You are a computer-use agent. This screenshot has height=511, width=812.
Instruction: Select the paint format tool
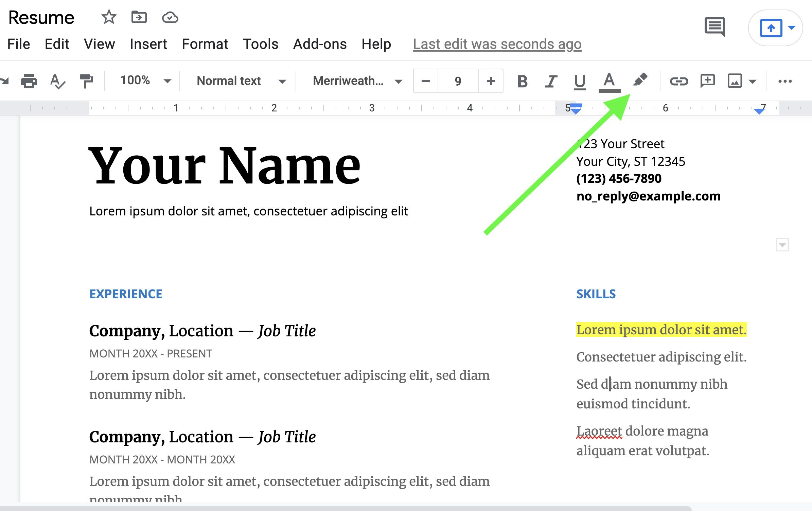[x=86, y=81]
